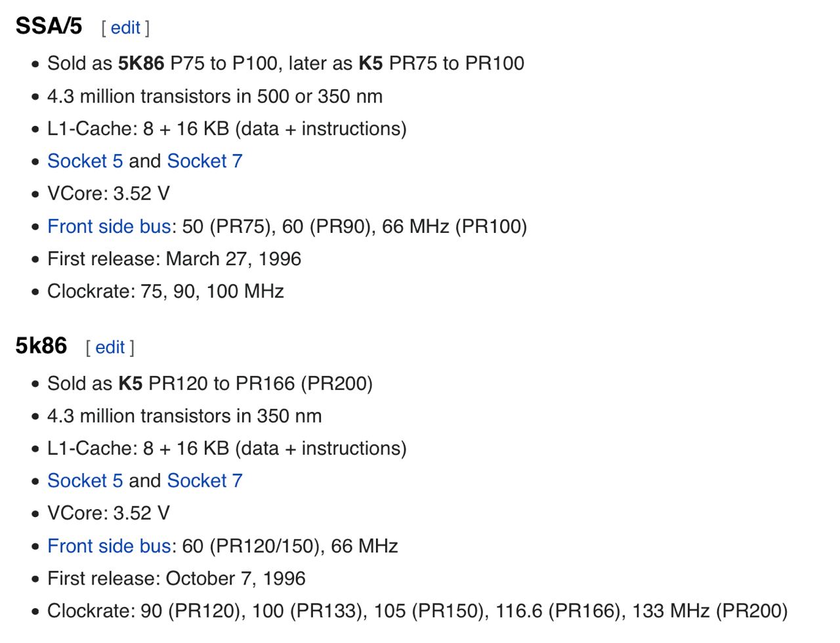Click the 'First release: October 7, 1996' line
The height and width of the screenshot is (643, 840).
coord(177,578)
